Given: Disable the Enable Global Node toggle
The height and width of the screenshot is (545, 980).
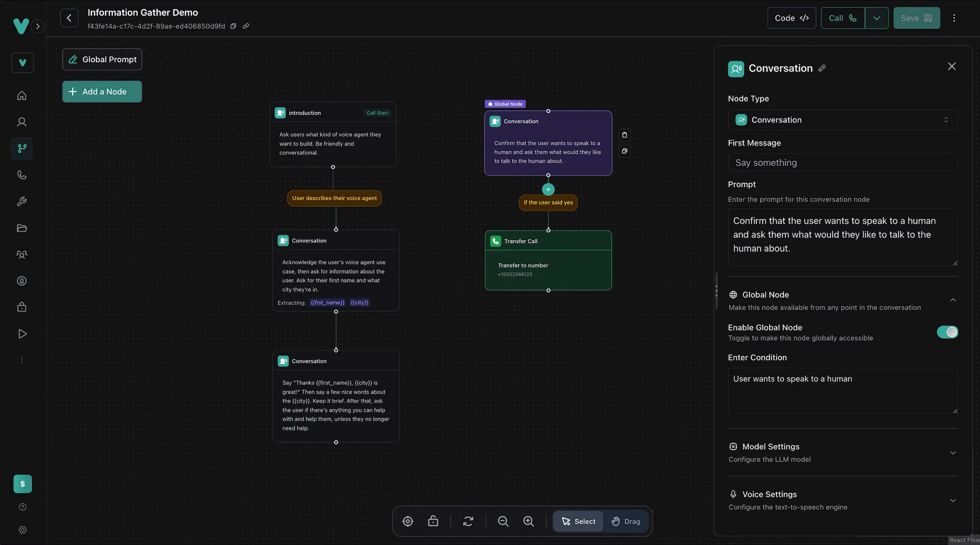Looking at the screenshot, I should 947,332.
